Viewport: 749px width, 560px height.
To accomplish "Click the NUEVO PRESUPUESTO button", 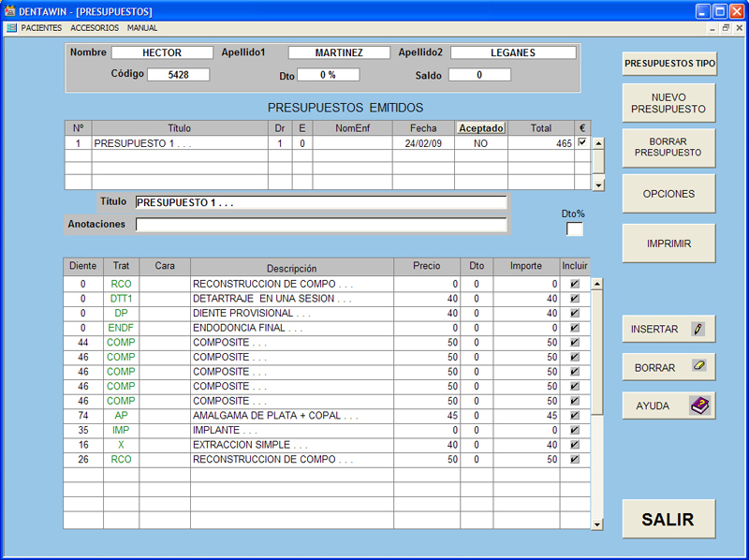I will pyautogui.click(x=668, y=103).
